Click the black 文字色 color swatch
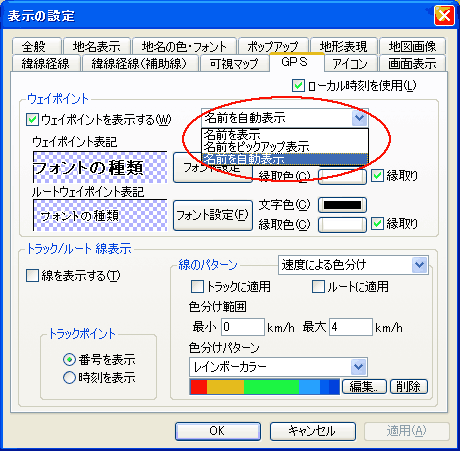Image resolution: width=460 pixels, height=451 pixels. click(x=342, y=205)
